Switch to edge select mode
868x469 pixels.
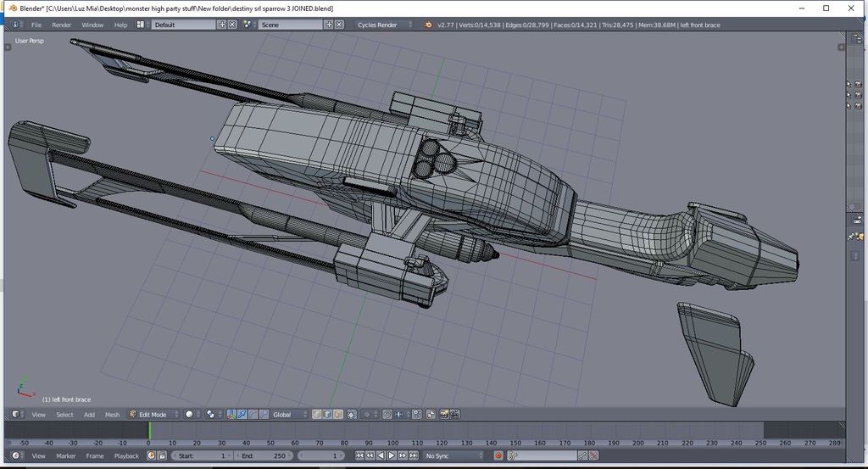327,415
